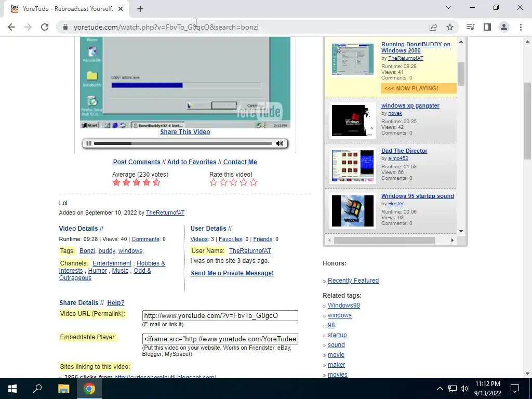Image resolution: width=532 pixels, height=399 pixels.
Task: Go back using the browser back arrow
Action: pyautogui.click(x=11, y=27)
